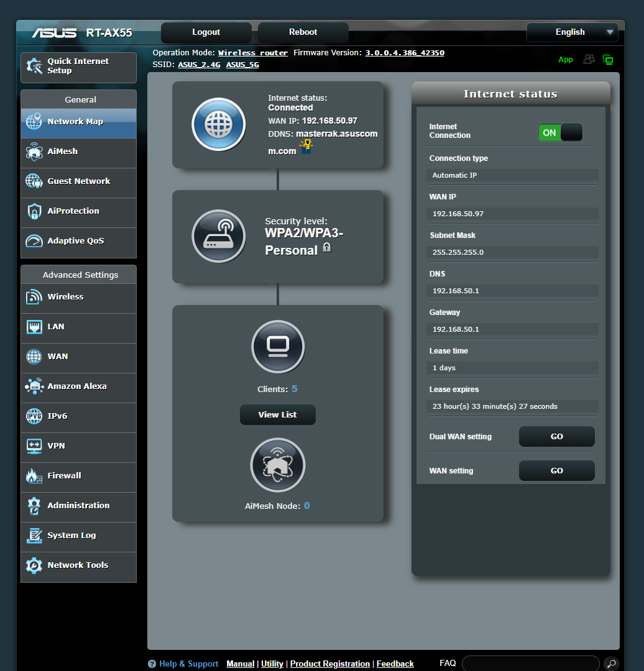The height and width of the screenshot is (671, 644).
Task: Click the green App link
Action: [566, 60]
